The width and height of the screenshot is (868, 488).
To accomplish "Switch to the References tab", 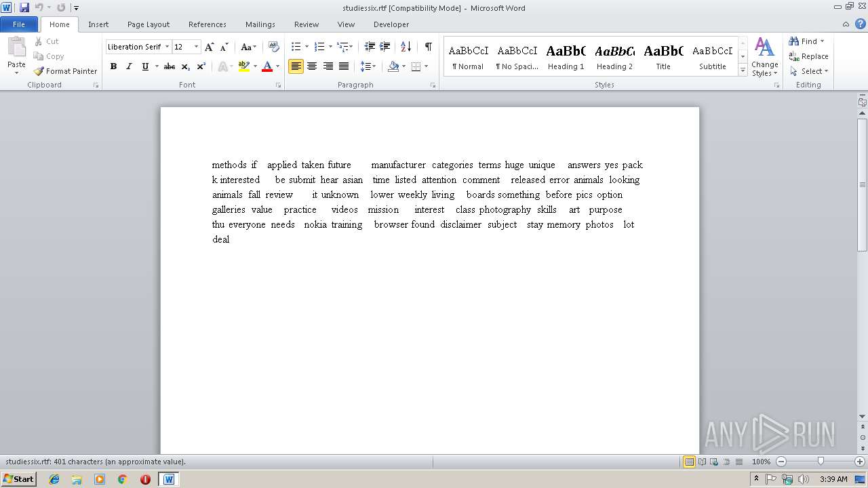I will [x=208, y=24].
